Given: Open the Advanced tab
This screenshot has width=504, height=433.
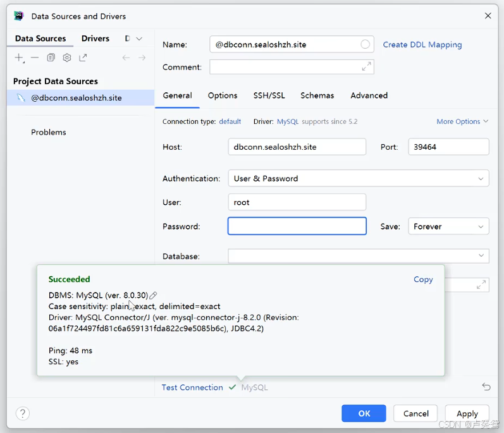Looking at the screenshot, I should pos(369,95).
